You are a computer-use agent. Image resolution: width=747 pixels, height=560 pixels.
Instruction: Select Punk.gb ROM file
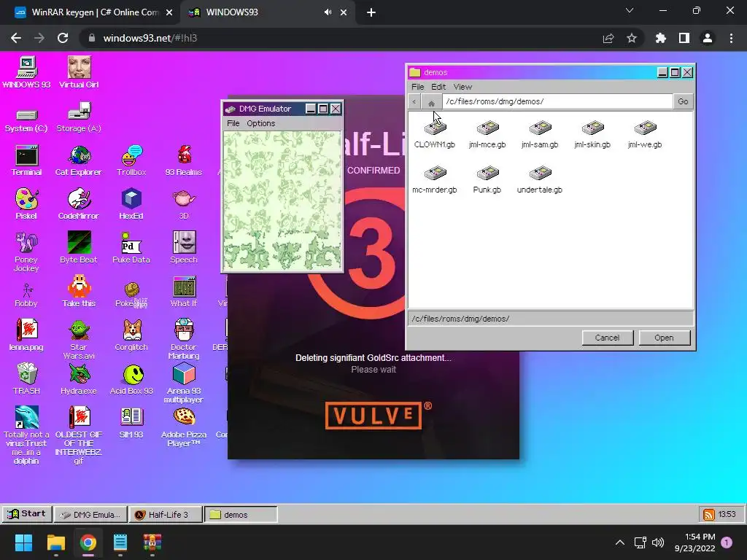pos(487,179)
